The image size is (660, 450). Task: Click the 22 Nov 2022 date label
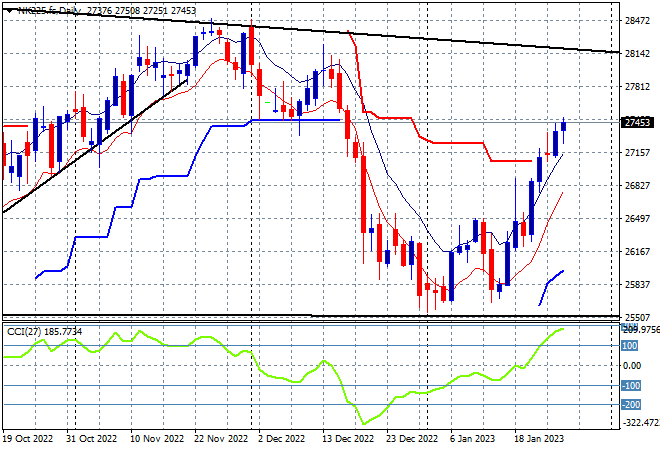(221, 439)
